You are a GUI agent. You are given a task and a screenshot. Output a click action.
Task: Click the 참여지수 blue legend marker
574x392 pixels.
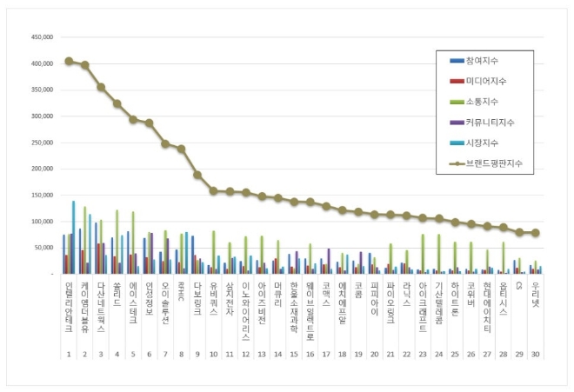coord(456,60)
